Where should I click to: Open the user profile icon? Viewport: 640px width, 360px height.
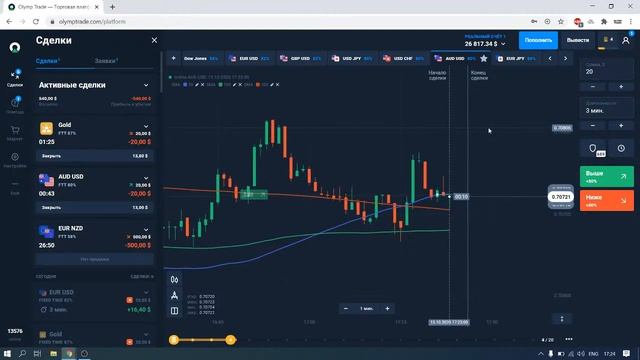[x=625, y=40]
